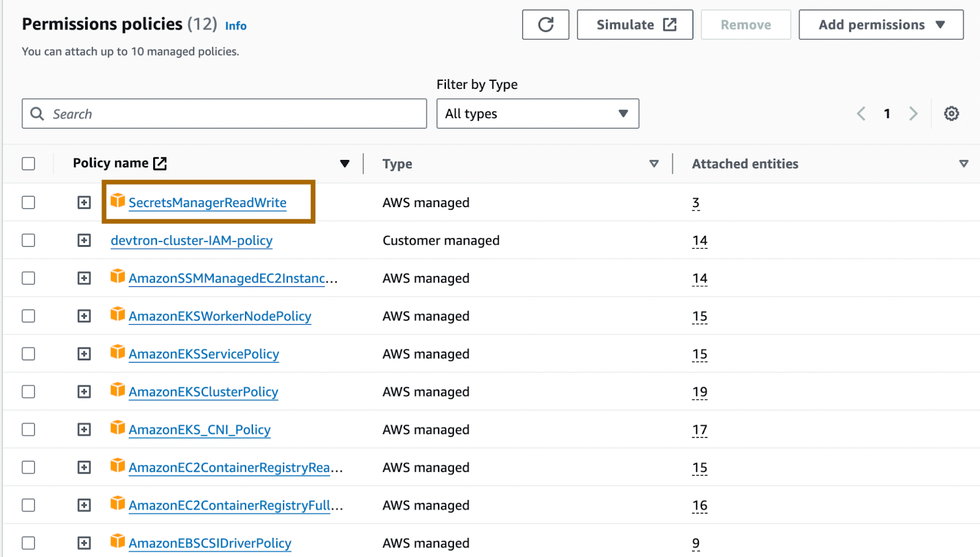The image size is (980, 557).
Task: Click the AWS icon beside AmazonSSMManagedEC2Instanc…
Action: (x=118, y=276)
